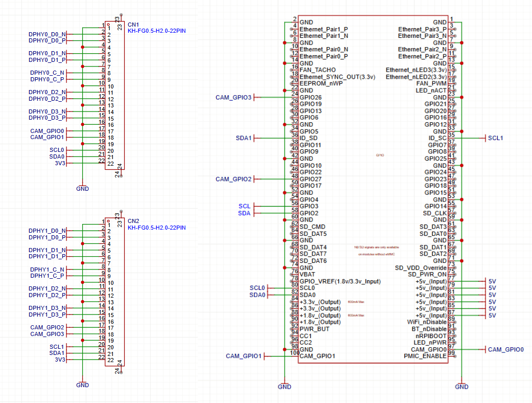532x403 pixels.
Task: Select CN1's KH-FG0.5-H2.0-22PIN part name text
Action: (x=156, y=31)
